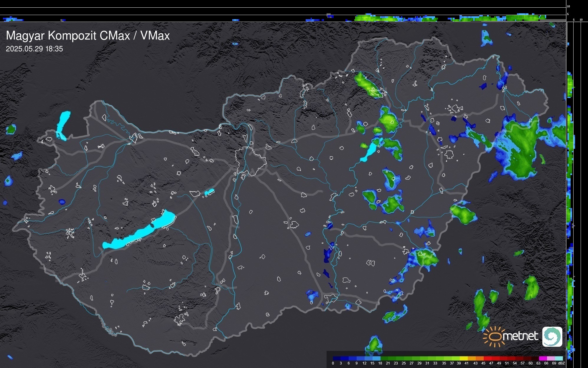Click the metnet text wordmark
Image resolution: width=588 pixels, height=368 pixels.
coord(520,336)
